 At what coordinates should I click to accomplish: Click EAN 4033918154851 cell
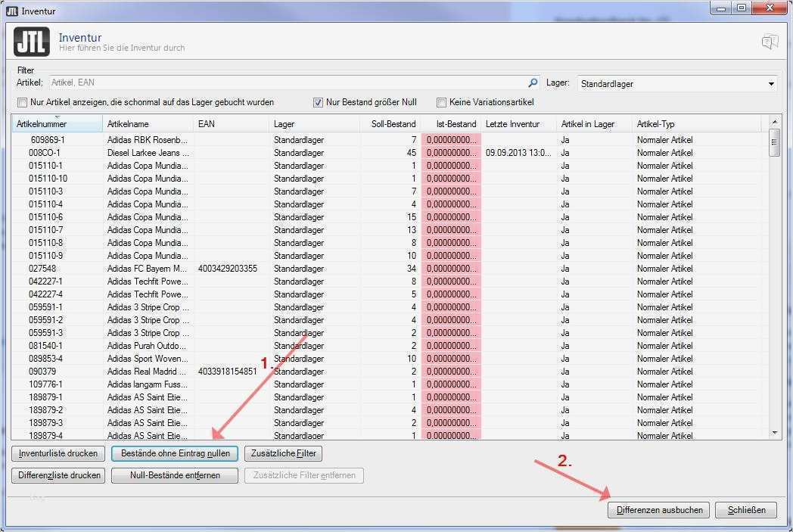point(228,372)
